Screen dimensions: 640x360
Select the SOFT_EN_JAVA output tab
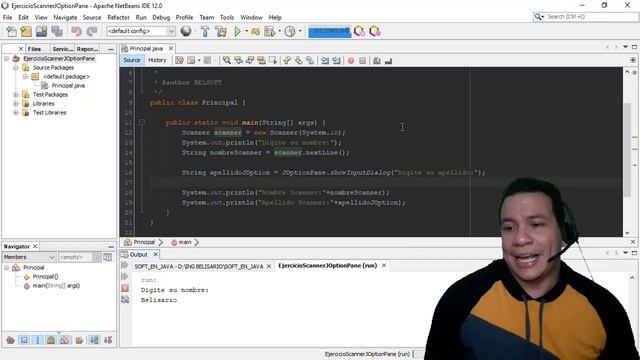pos(199,266)
